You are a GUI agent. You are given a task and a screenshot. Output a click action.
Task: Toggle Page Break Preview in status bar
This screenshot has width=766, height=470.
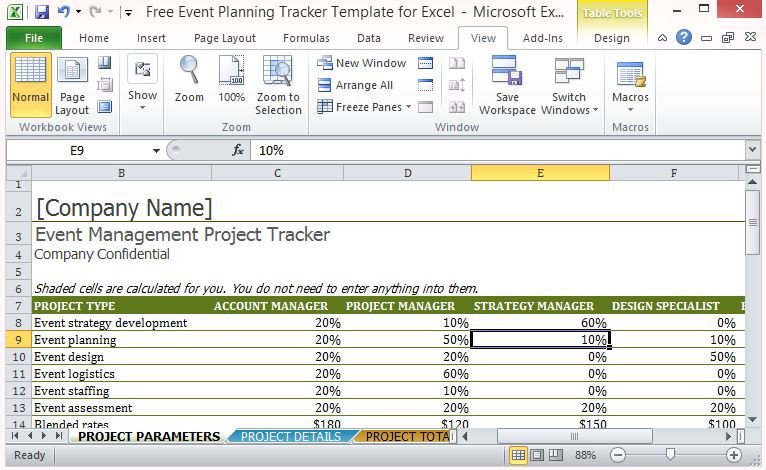click(x=555, y=455)
